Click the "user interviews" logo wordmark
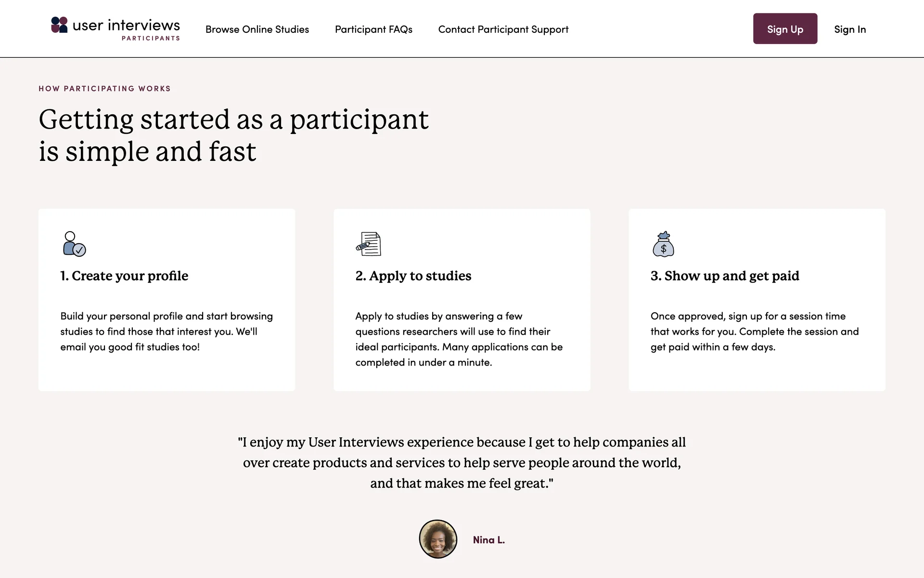The width and height of the screenshot is (924, 578). click(126, 26)
